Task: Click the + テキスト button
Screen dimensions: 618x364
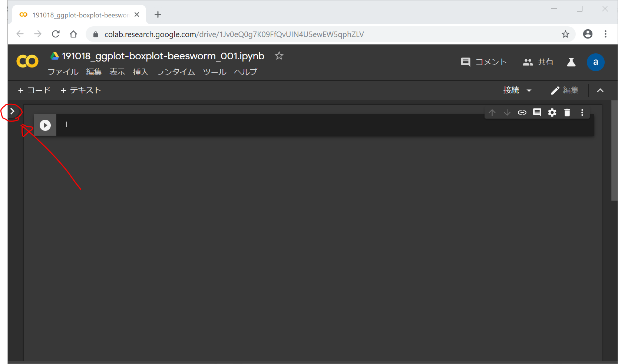Action: point(81,90)
